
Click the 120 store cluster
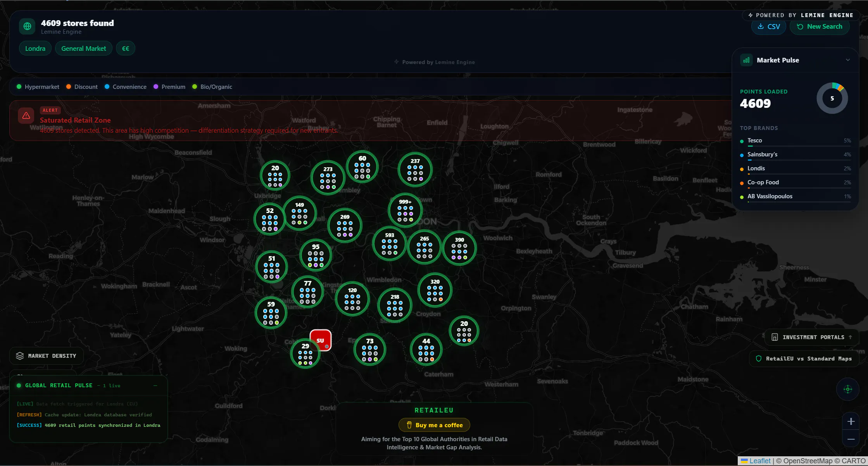[352, 299]
